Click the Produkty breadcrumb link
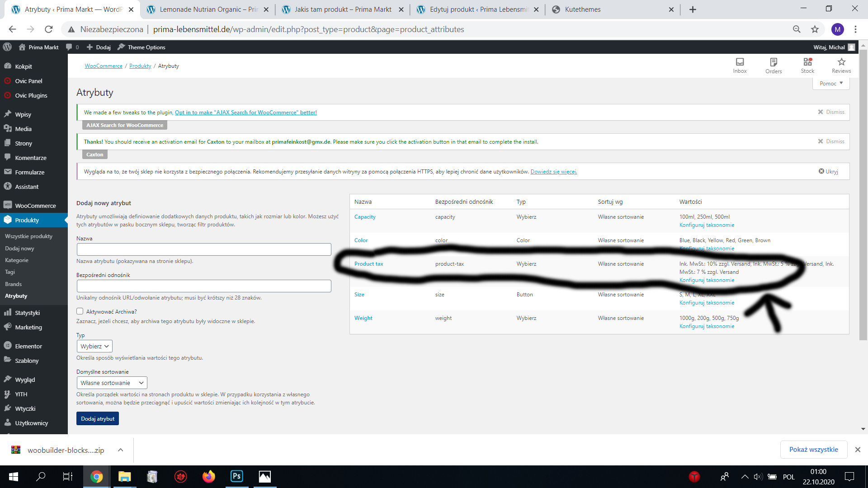The image size is (868, 488). point(140,66)
